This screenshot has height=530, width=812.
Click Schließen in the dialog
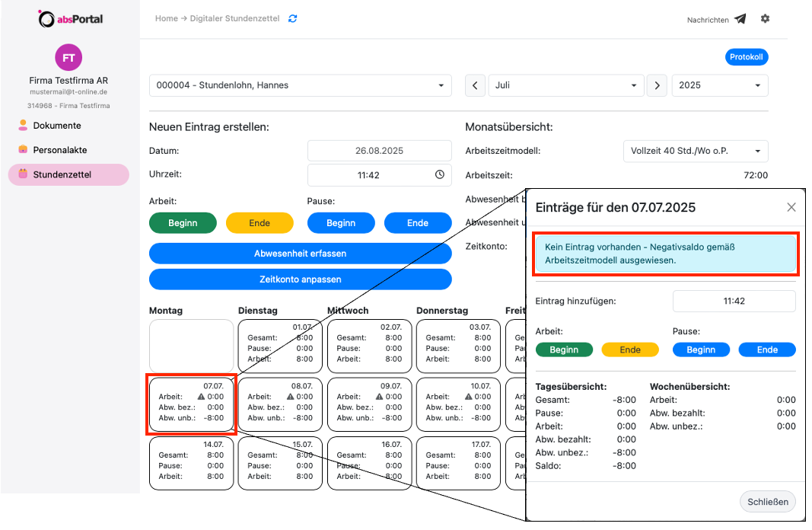point(768,501)
